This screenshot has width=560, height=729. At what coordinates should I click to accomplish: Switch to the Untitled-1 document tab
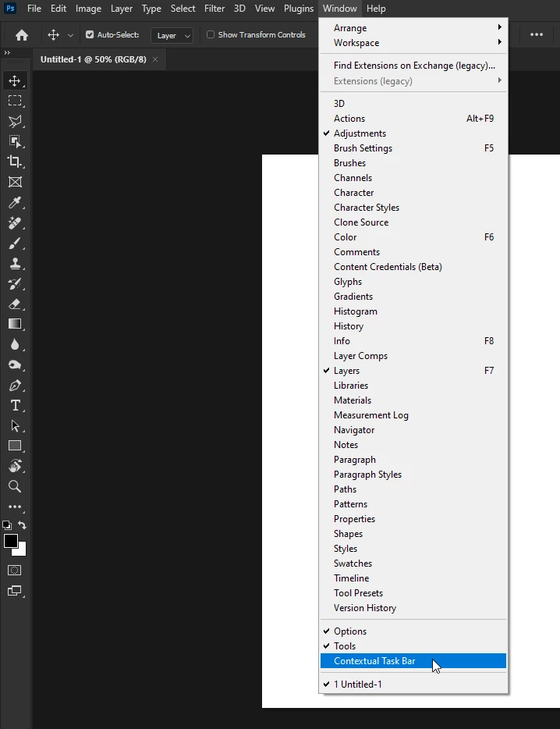(93, 59)
